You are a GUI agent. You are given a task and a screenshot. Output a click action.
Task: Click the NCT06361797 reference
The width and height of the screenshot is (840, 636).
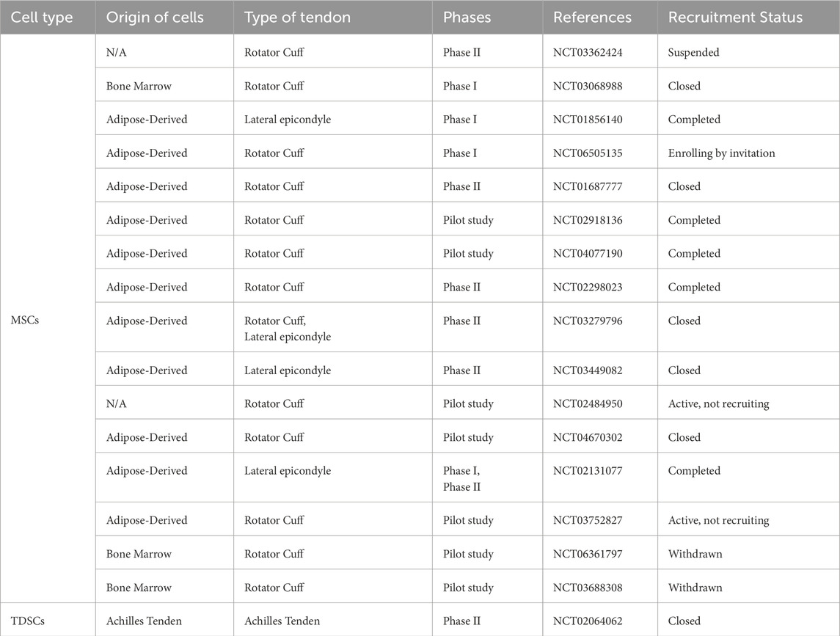pyautogui.click(x=588, y=554)
